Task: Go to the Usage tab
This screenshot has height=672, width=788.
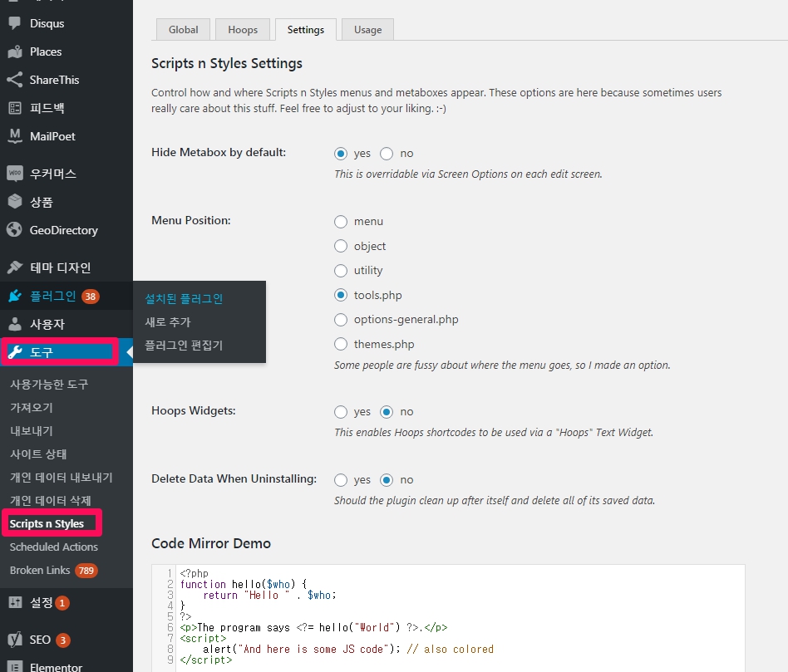Action: tap(368, 30)
